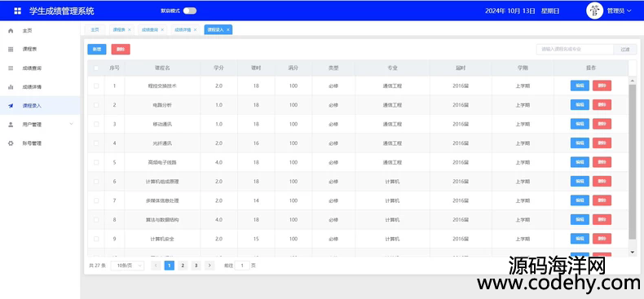This screenshot has width=644, height=299.
Task: Close the 课程表 tab
Action: point(130,29)
